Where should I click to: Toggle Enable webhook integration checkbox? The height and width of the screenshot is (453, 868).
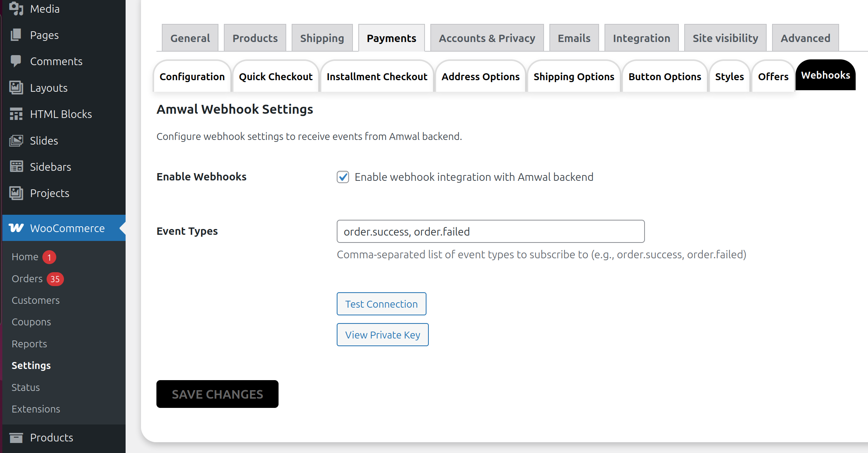343,177
